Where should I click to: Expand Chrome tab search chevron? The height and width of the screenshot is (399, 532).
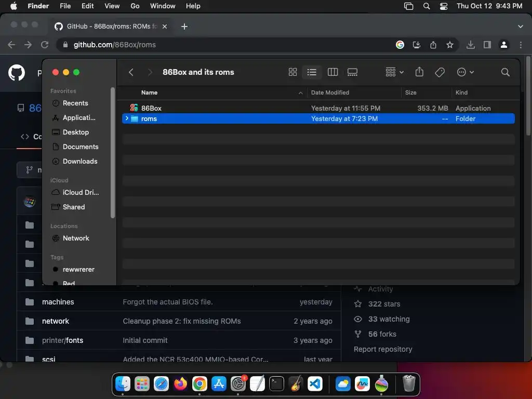521,26
